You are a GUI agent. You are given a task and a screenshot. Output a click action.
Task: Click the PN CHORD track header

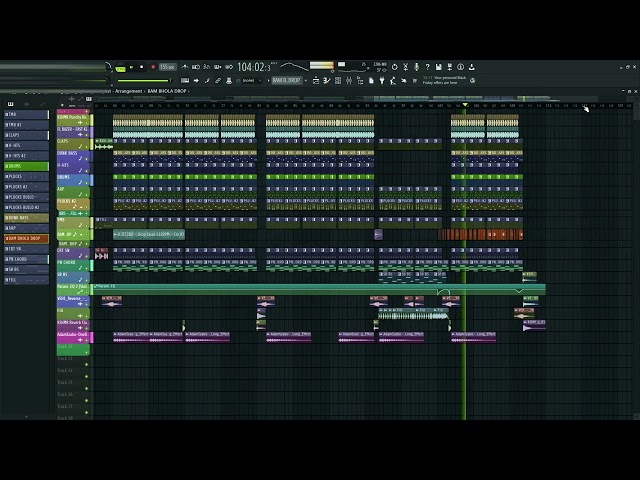(x=73, y=265)
